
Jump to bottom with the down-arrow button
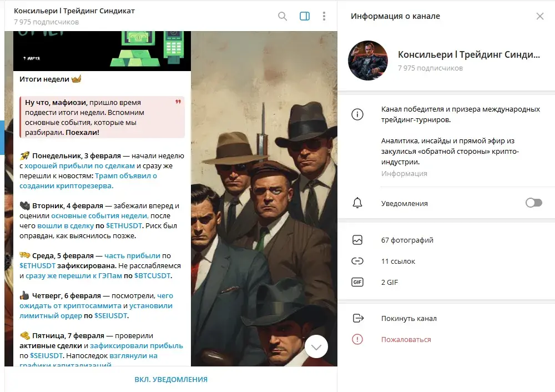pos(316,346)
